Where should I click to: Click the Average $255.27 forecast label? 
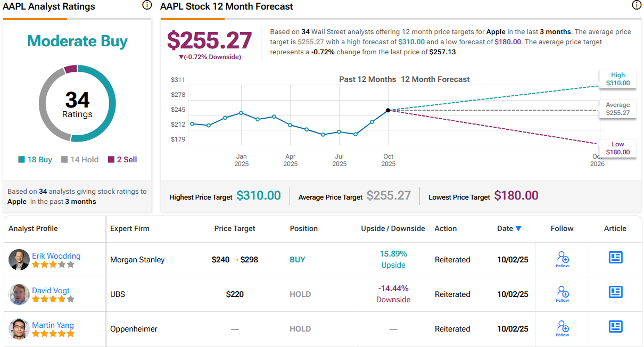pos(617,109)
